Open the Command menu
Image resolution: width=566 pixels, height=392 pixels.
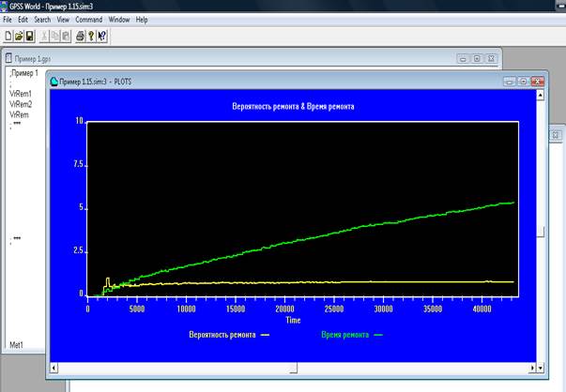tap(89, 20)
